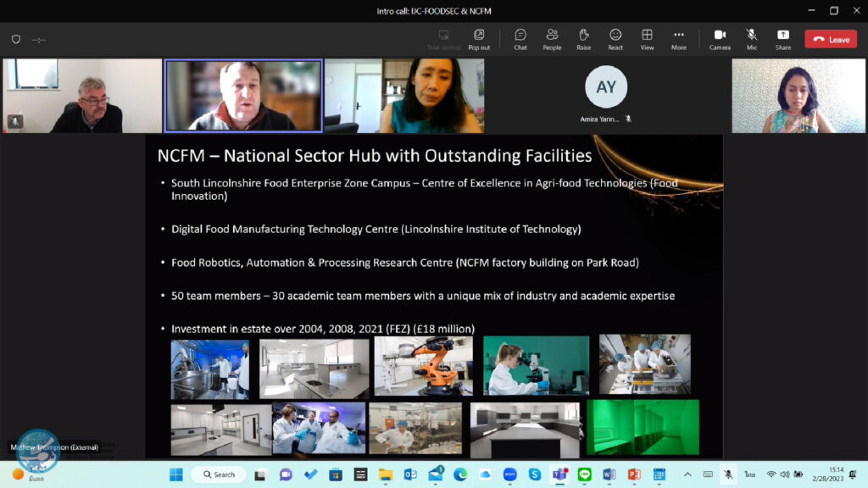
Task: Open Task View from the taskbar
Action: 260,474
